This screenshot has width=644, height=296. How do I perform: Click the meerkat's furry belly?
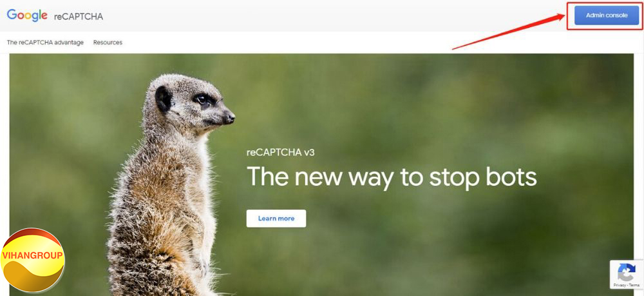164,214
